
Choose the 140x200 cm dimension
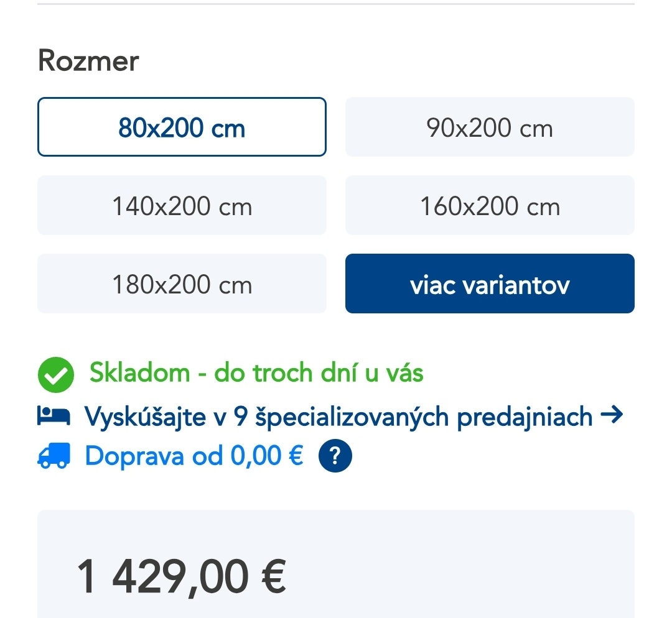182,205
